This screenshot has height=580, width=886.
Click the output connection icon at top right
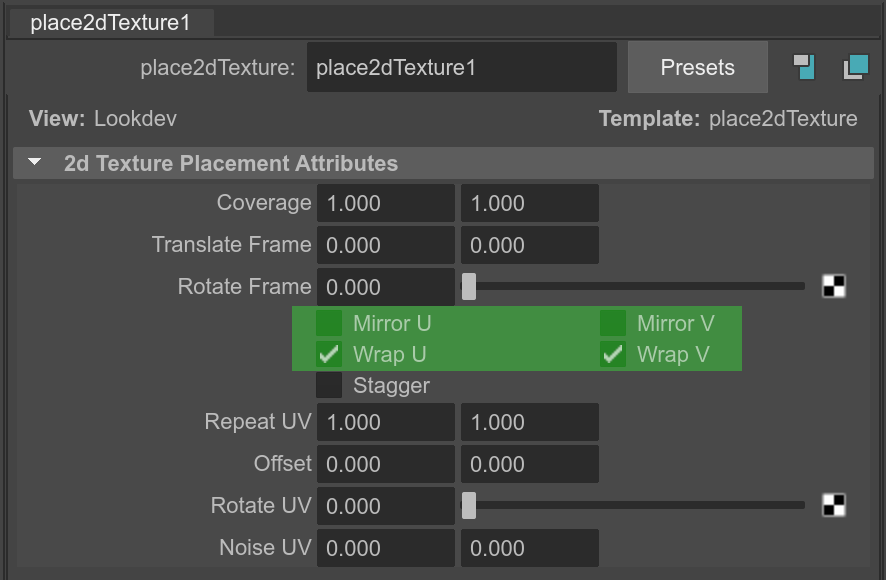coord(855,67)
